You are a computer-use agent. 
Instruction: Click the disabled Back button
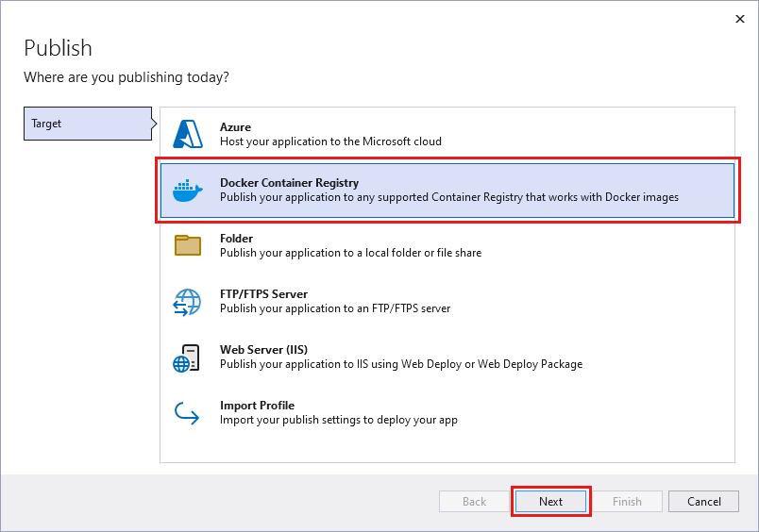click(x=474, y=502)
